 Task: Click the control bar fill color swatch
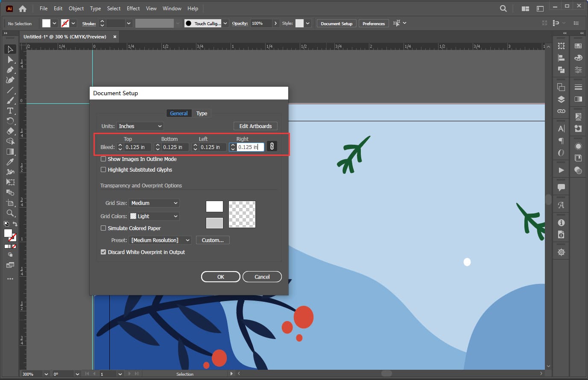pos(47,23)
